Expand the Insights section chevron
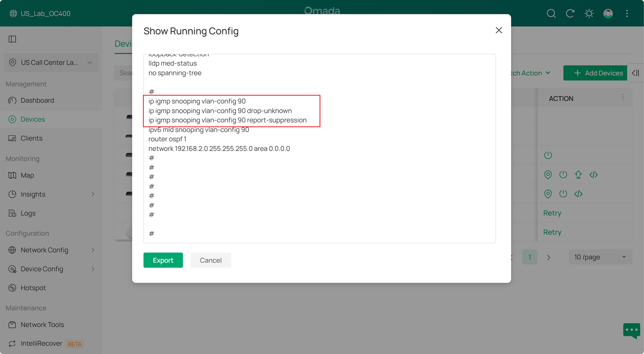 tap(93, 194)
